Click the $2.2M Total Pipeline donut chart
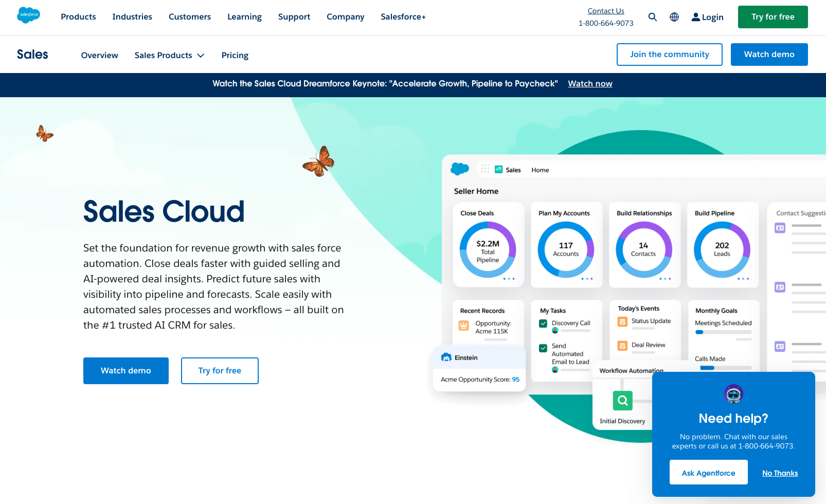This screenshot has width=826, height=504. (488, 249)
